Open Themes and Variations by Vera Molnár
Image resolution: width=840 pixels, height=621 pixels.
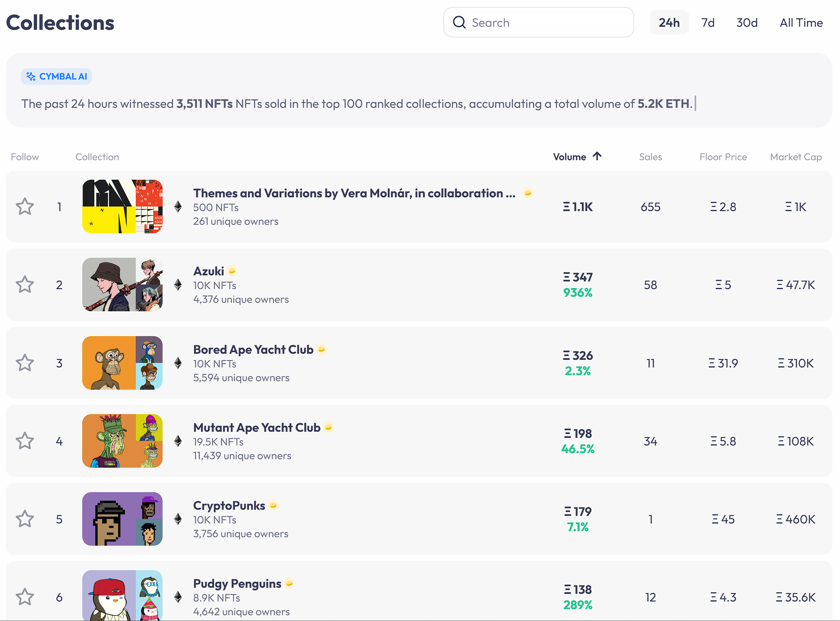click(x=354, y=193)
